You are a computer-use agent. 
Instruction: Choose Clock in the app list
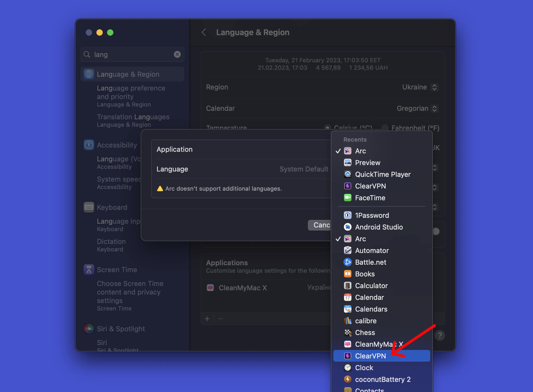click(x=381, y=367)
